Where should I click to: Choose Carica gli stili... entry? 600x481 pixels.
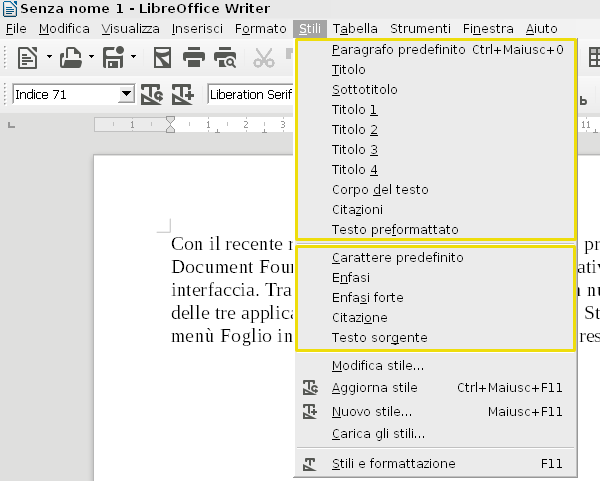tap(435, 434)
